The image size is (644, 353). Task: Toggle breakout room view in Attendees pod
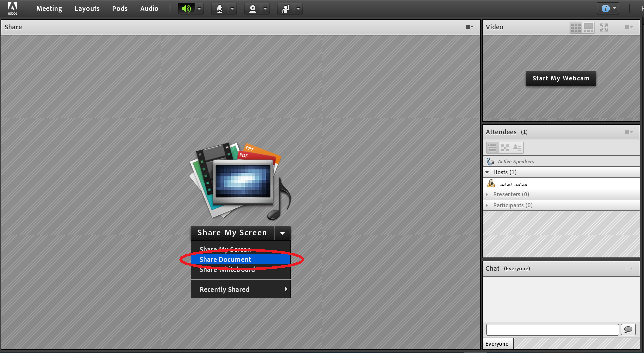[x=504, y=147]
